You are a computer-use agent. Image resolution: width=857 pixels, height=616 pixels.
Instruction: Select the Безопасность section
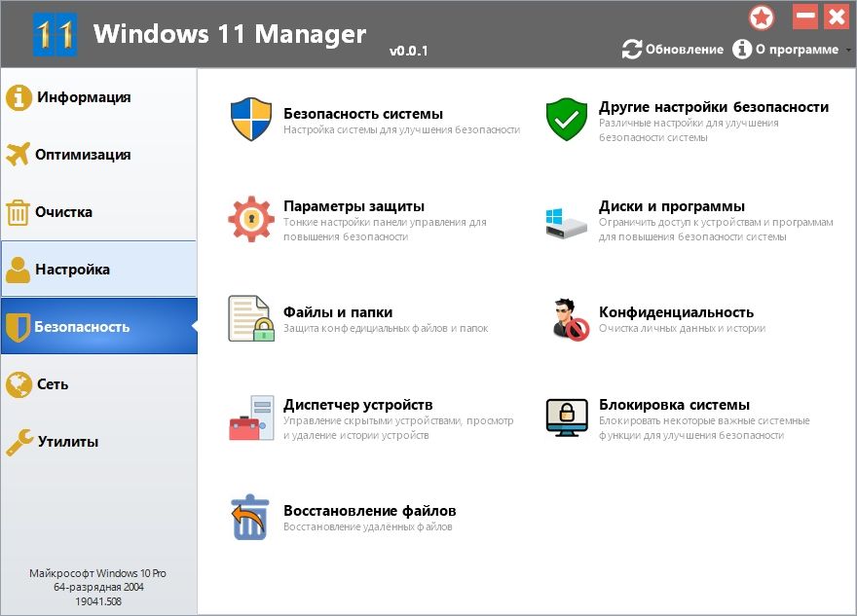coord(98,327)
